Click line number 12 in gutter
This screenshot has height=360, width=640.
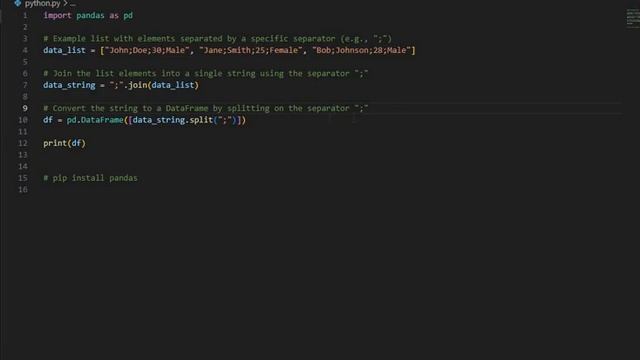(x=23, y=143)
